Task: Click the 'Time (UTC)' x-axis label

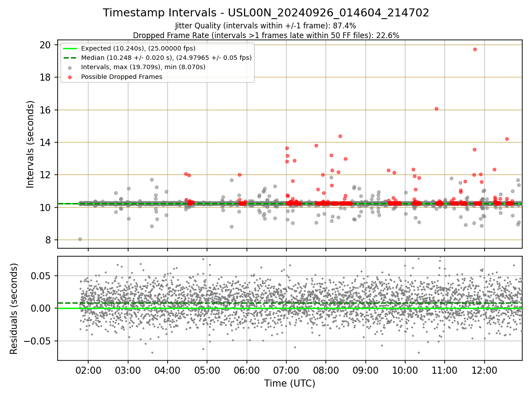Action: (289, 383)
